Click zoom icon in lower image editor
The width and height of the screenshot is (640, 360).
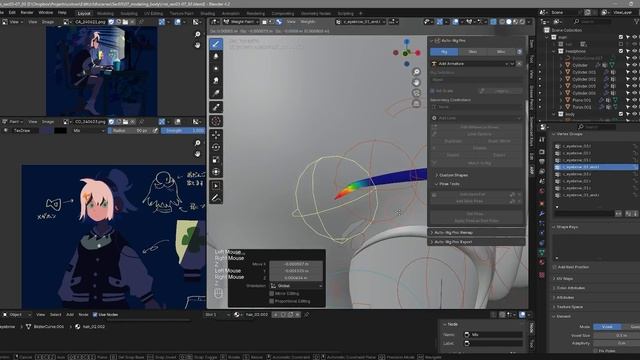click(198, 143)
